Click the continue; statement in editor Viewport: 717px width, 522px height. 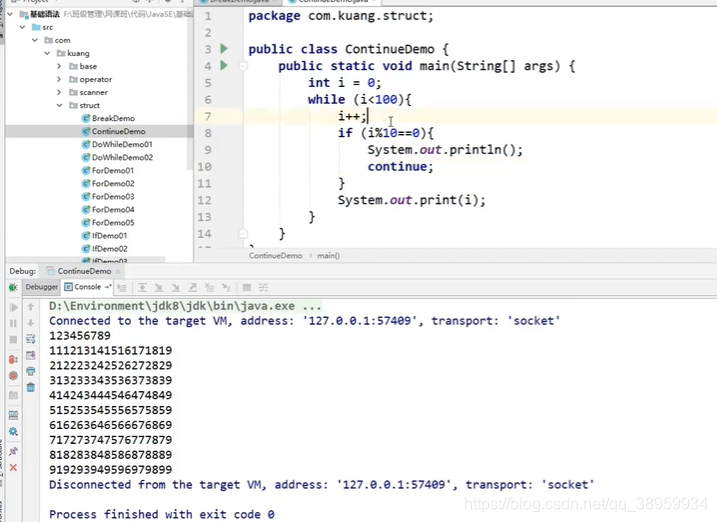coord(400,166)
